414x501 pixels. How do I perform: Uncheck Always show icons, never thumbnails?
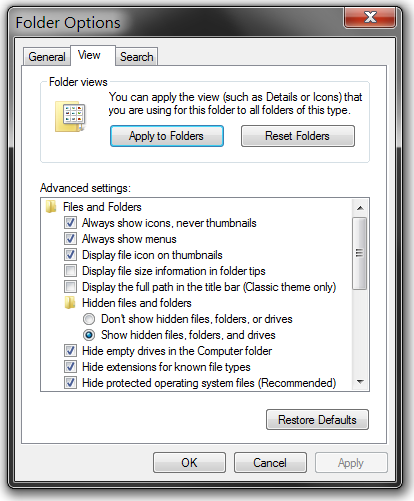pyautogui.click(x=70, y=223)
